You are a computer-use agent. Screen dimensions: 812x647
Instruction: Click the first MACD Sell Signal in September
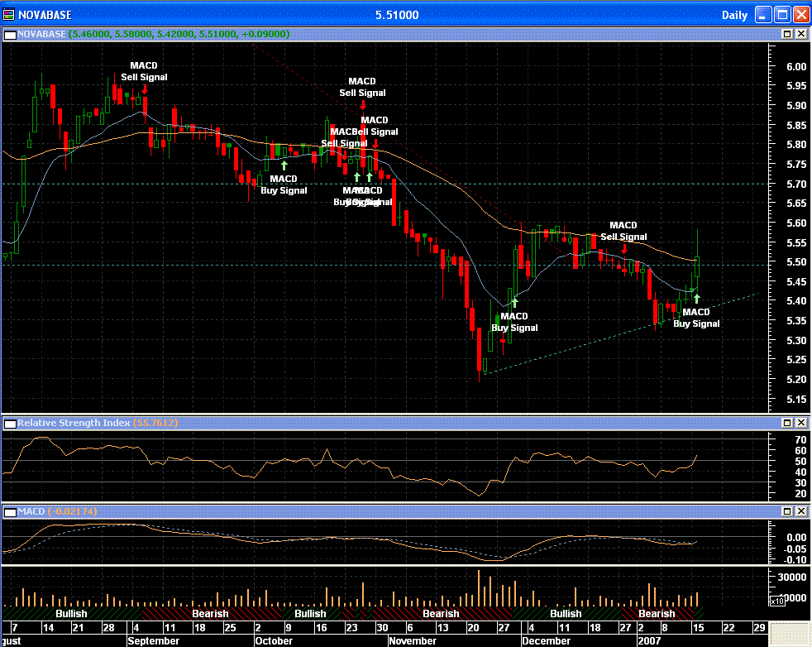(x=144, y=71)
